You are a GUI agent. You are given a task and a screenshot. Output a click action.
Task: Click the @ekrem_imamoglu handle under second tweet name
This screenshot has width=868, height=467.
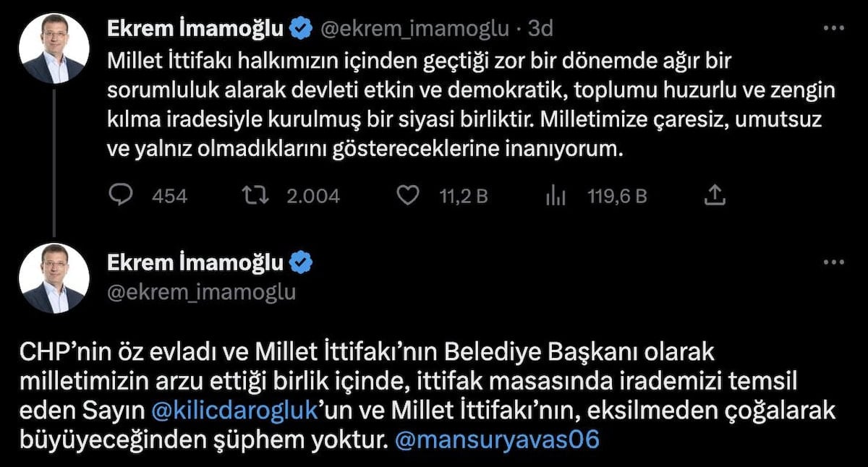pos(201,291)
